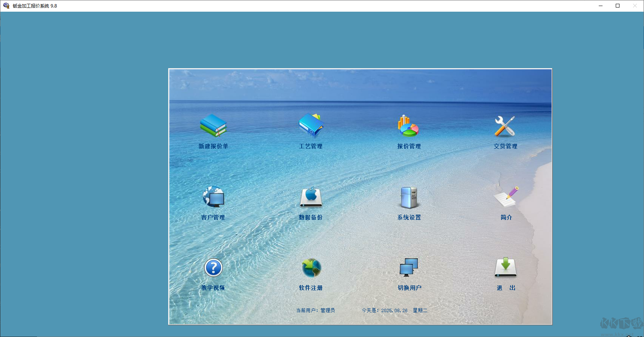Open the 工艺管理 blue folder icon
The width and height of the screenshot is (644, 337).
pos(311,125)
